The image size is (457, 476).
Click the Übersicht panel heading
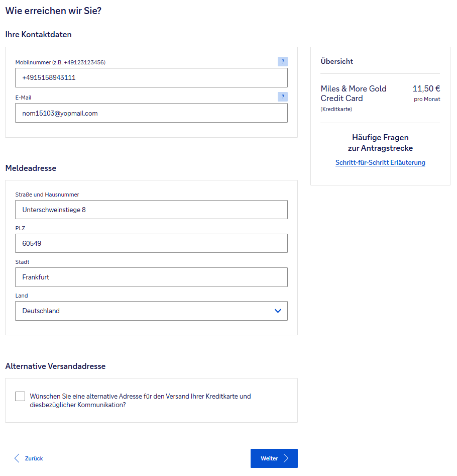(337, 61)
